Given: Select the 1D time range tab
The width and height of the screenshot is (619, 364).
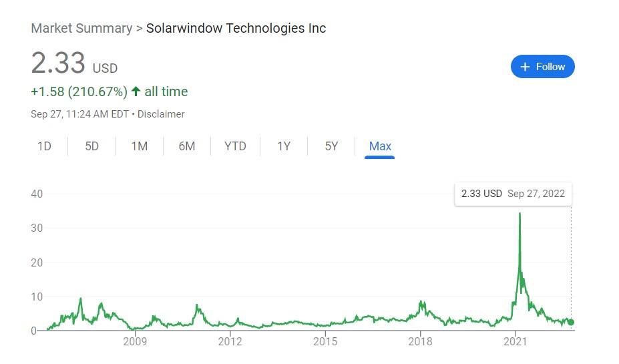Looking at the screenshot, I should [44, 146].
